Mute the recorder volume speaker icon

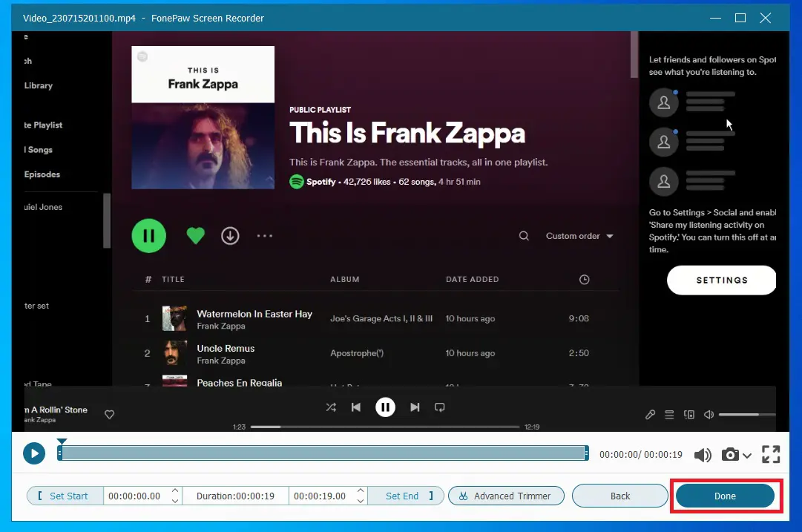(703, 454)
